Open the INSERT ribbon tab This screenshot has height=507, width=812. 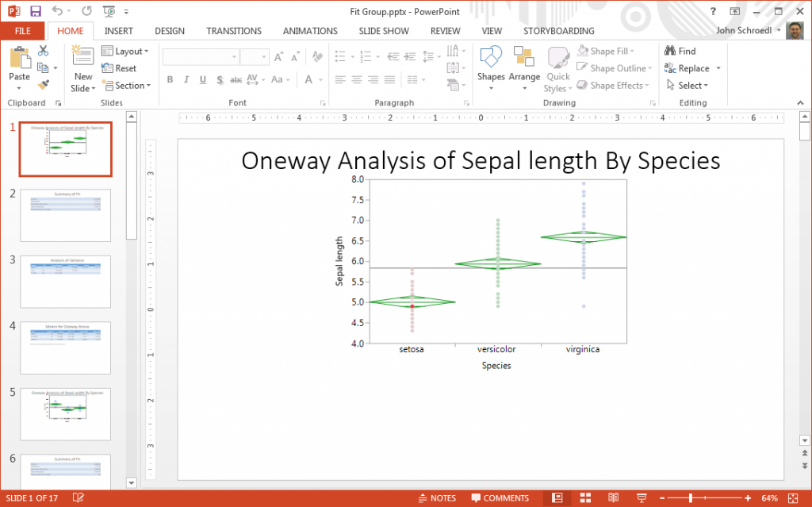(119, 31)
